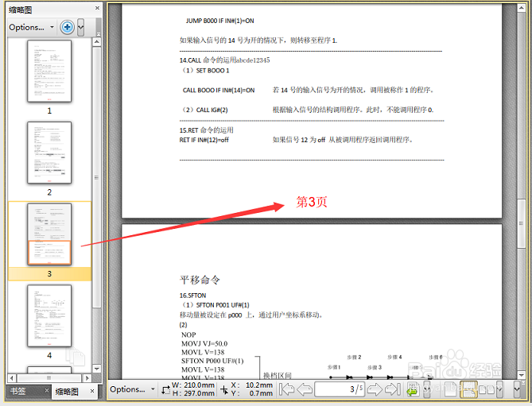Click the line '16.SFTON'
532x406 pixels.
[192, 296]
